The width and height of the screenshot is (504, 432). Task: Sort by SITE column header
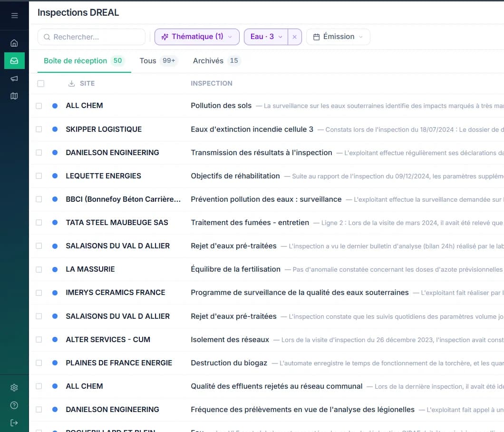pyautogui.click(x=87, y=83)
